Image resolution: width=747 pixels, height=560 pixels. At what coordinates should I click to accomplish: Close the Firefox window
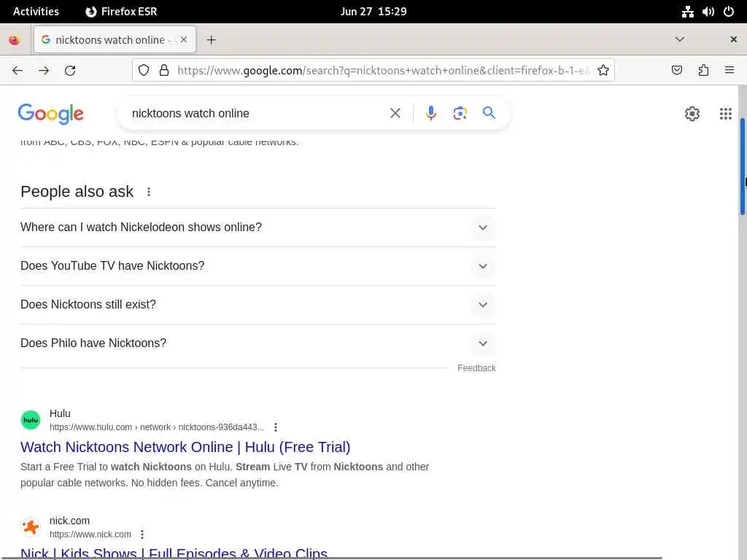coord(734,39)
